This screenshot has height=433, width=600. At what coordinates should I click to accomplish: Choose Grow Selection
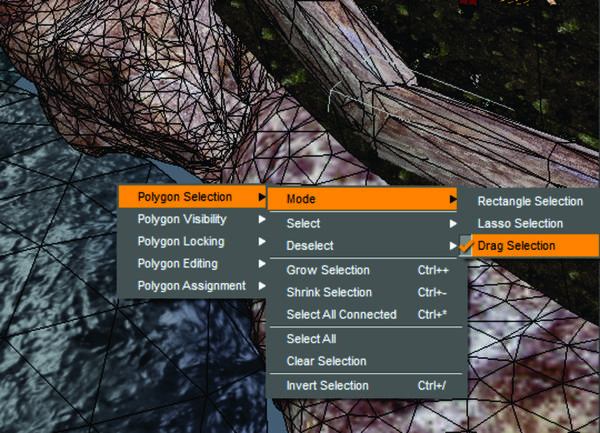(x=366, y=270)
